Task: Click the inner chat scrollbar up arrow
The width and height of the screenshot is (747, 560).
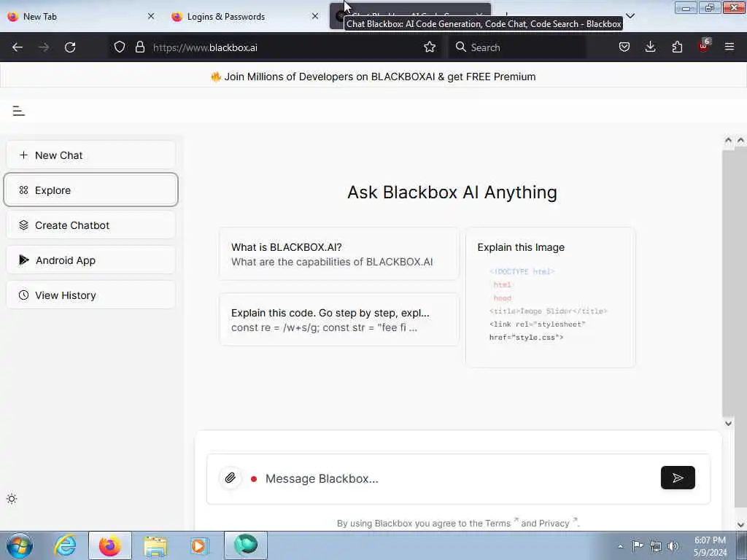Action: click(x=728, y=141)
